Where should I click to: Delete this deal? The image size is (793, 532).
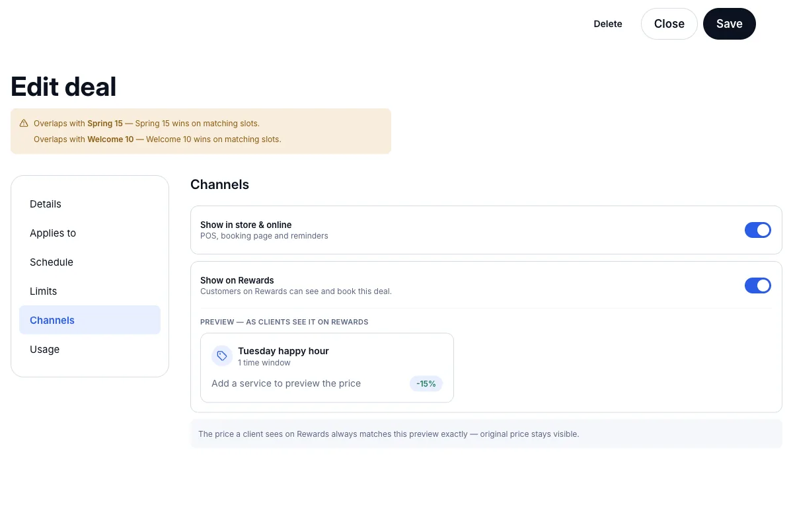click(x=608, y=24)
